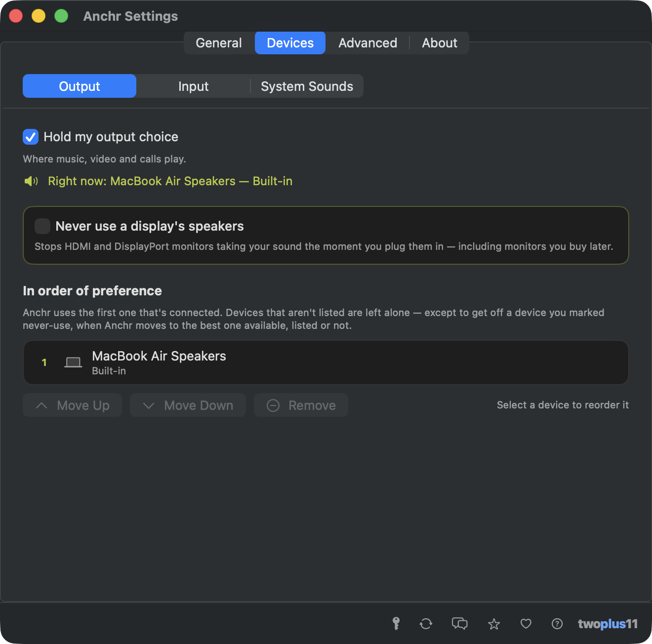Click the green number 1 rank
The width and height of the screenshot is (652, 644).
tap(44, 362)
